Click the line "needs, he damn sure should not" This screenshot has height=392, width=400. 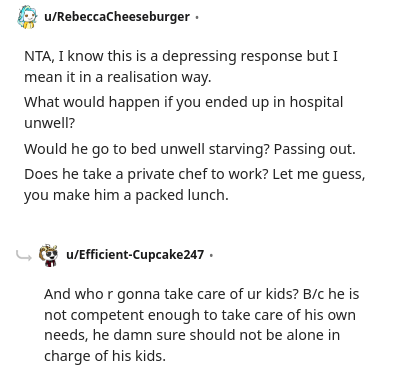tap(192, 335)
